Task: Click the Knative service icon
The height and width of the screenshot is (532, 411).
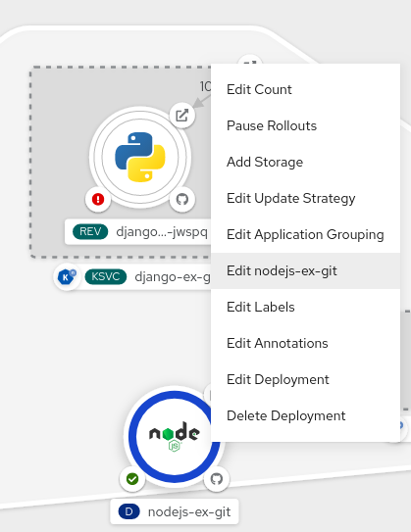Action: [x=67, y=277]
